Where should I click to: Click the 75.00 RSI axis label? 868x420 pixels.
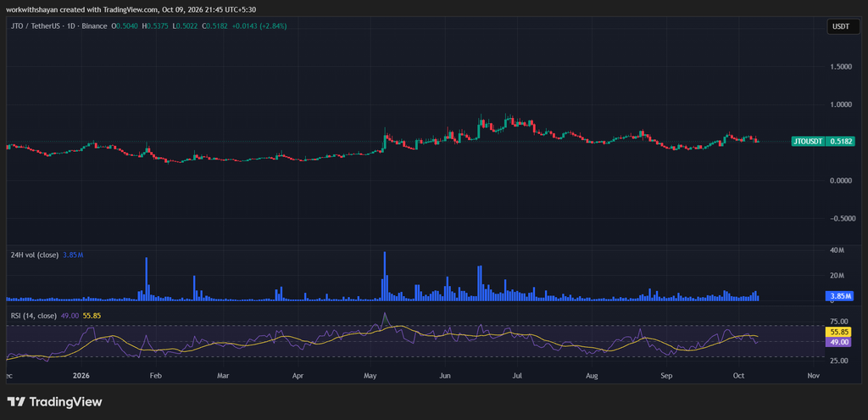pyautogui.click(x=838, y=322)
